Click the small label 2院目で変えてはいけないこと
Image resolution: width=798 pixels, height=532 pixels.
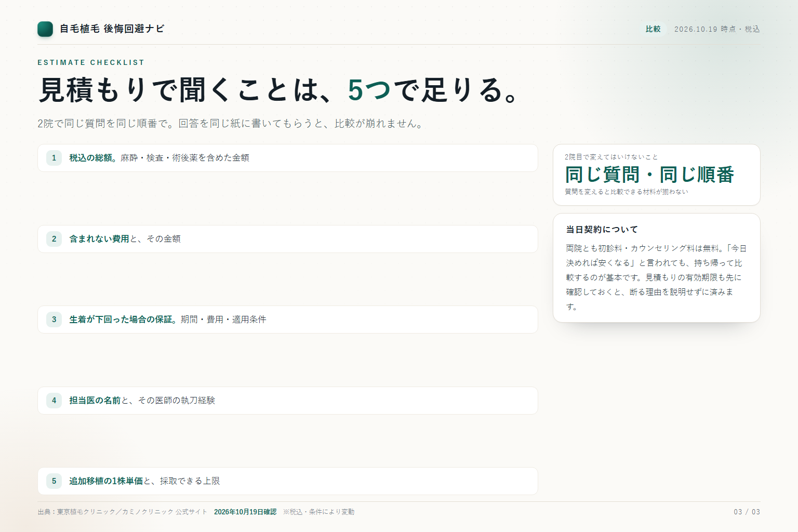pos(611,157)
